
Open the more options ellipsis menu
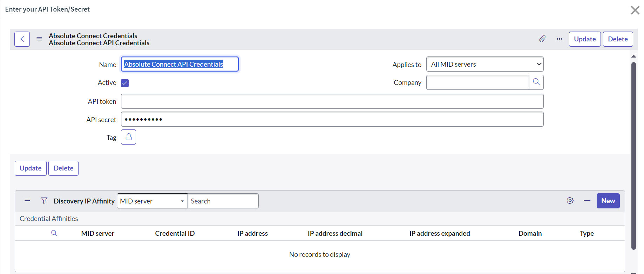(x=560, y=39)
